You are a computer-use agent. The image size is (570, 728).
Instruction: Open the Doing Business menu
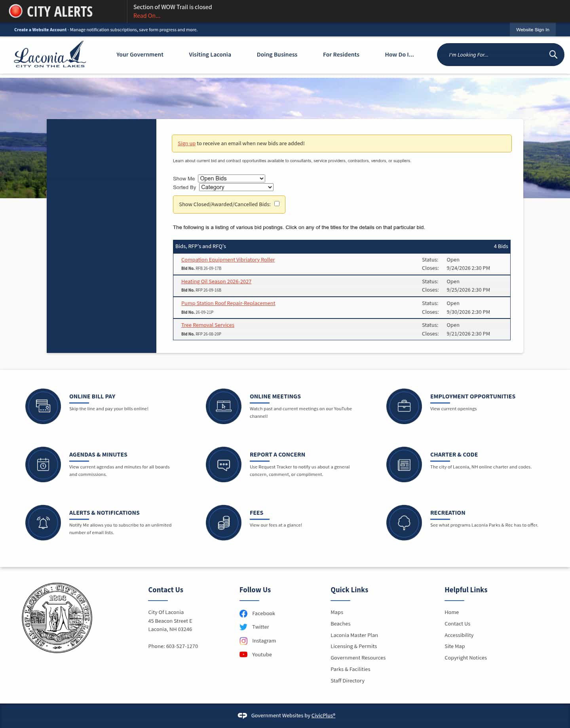pos(277,55)
